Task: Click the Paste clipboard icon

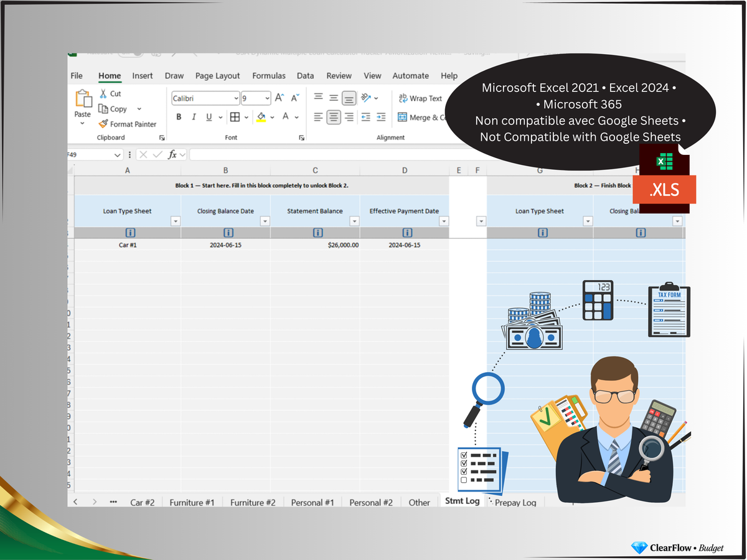Action: click(x=83, y=99)
